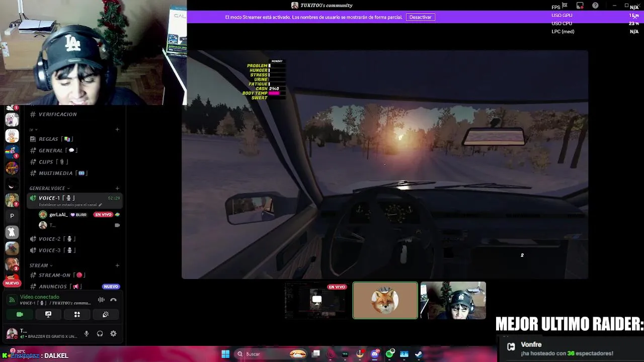Start an activity button

[x=77, y=314]
